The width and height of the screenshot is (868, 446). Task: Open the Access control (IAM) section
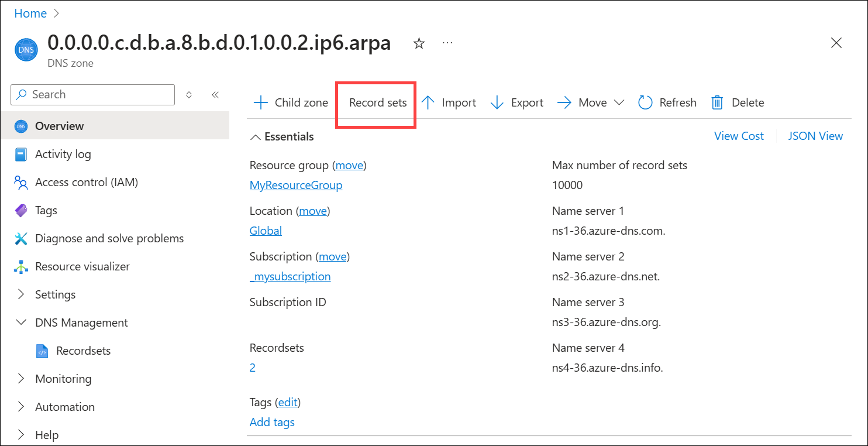87,182
